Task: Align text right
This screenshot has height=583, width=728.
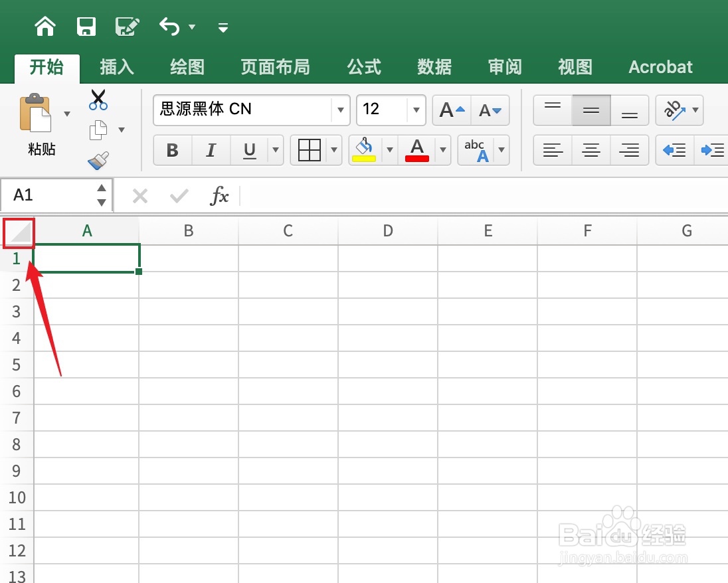Action: click(x=630, y=150)
